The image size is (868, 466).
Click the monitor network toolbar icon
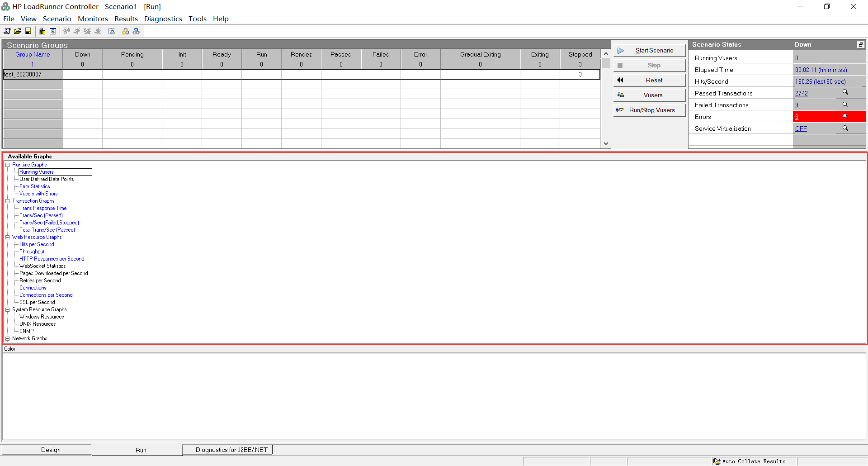pyautogui.click(x=53, y=31)
